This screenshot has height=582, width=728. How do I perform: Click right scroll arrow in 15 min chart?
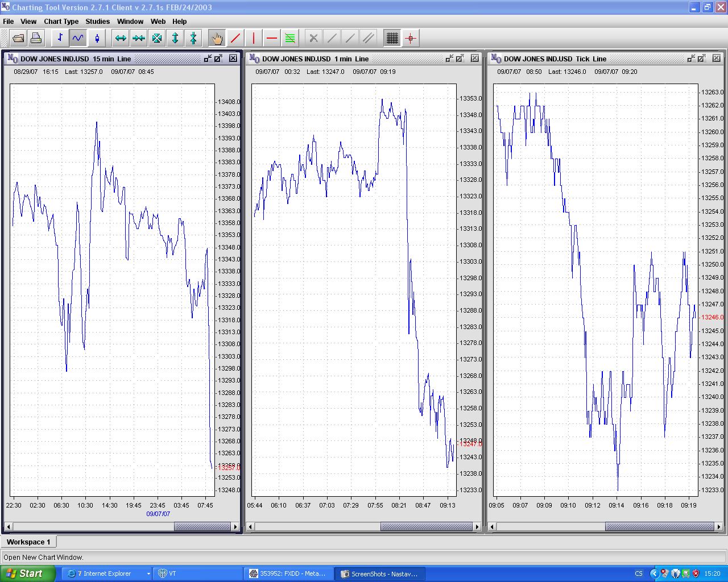(x=235, y=527)
